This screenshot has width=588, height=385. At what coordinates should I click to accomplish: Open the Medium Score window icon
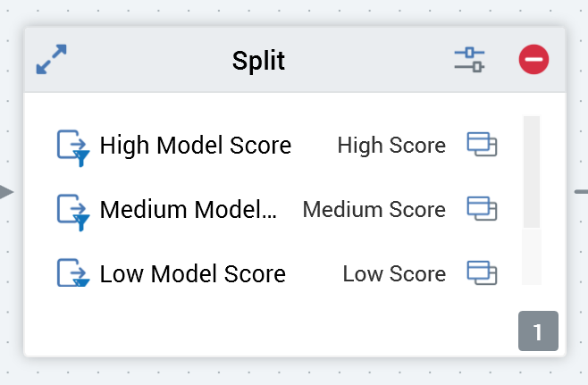482,209
